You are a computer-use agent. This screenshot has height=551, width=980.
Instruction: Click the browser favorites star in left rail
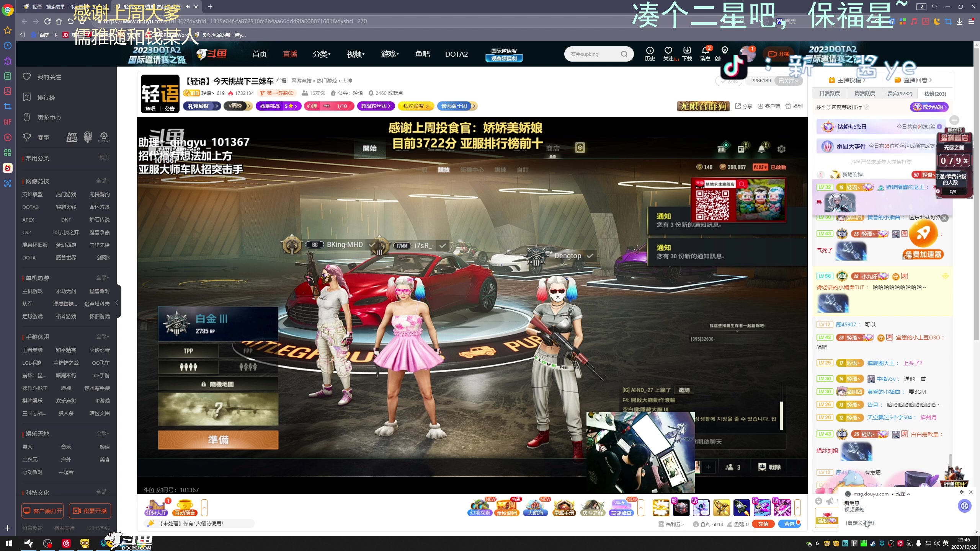[x=8, y=30]
